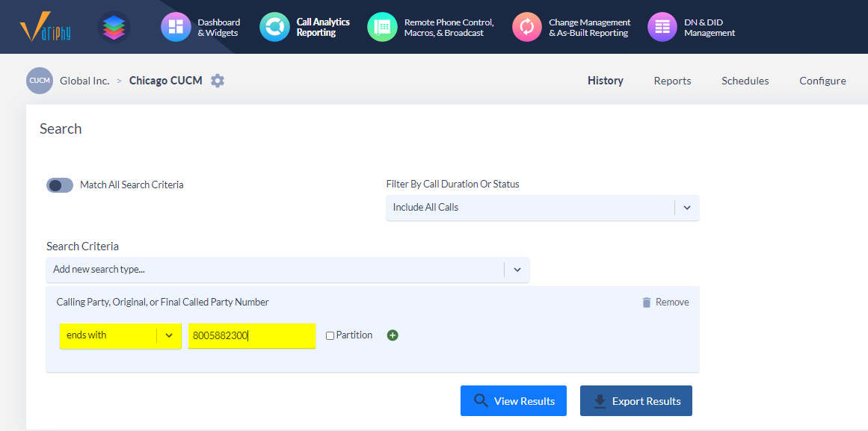Switch to the History tab
Viewport: 868px width, 431px height.
tap(606, 81)
